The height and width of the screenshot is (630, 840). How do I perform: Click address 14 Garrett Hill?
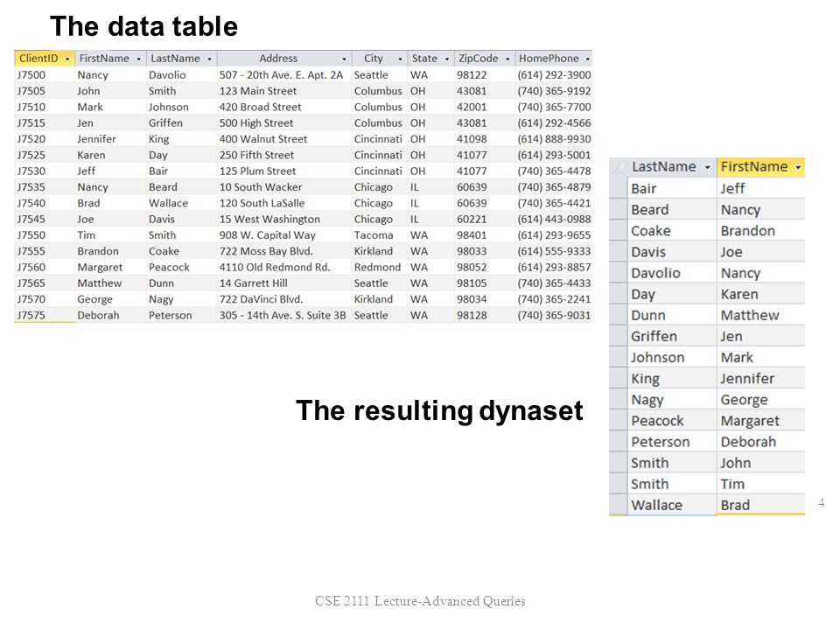click(254, 283)
